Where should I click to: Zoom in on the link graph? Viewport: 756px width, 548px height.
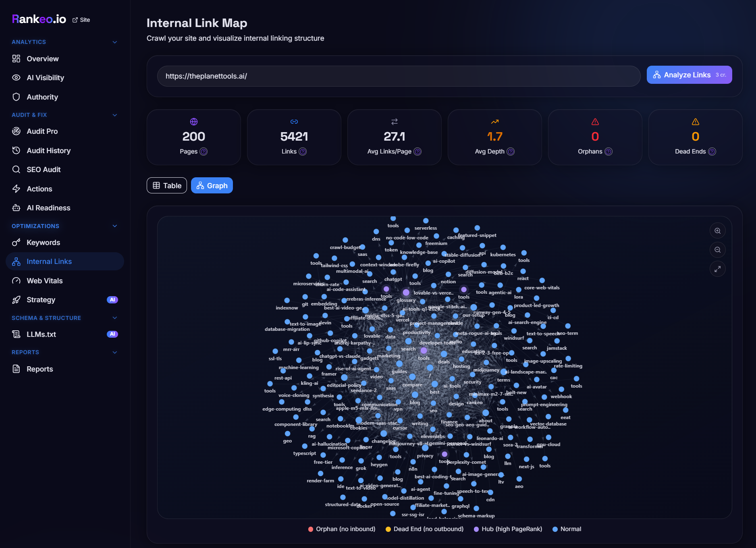pyautogui.click(x=717, y=230)
